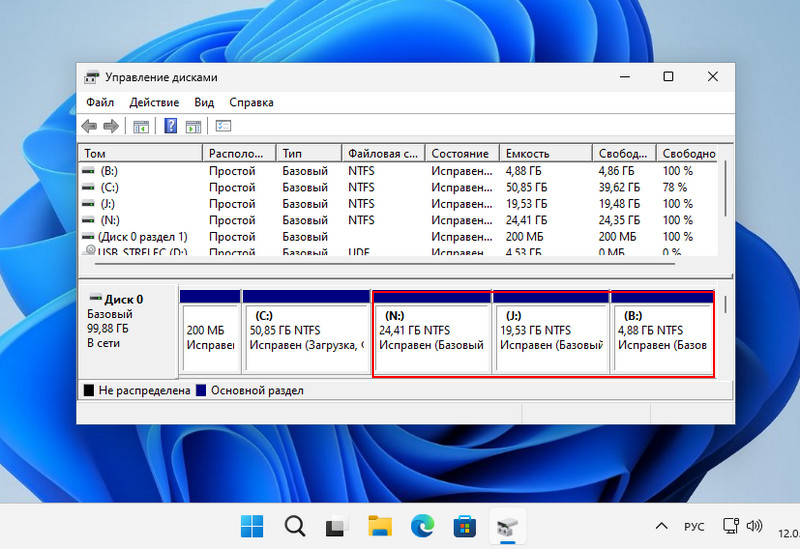Screen dimensions: 800x549
Task: Open Task View on the taskbar
Action: (337, 526)
